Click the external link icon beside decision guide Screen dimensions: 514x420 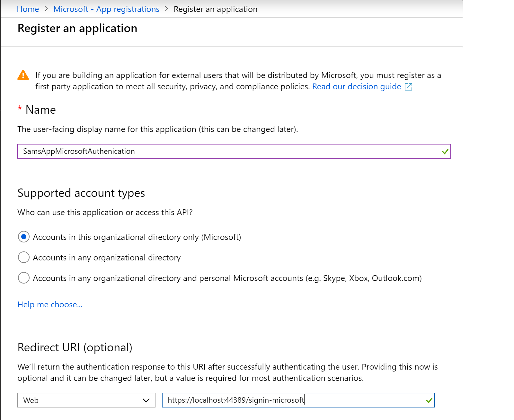408,87
